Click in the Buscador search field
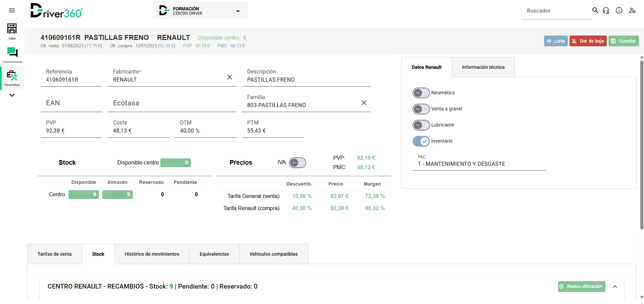This screenshot has width=644, height=304. pyautogui.click(x=556, y=11)
